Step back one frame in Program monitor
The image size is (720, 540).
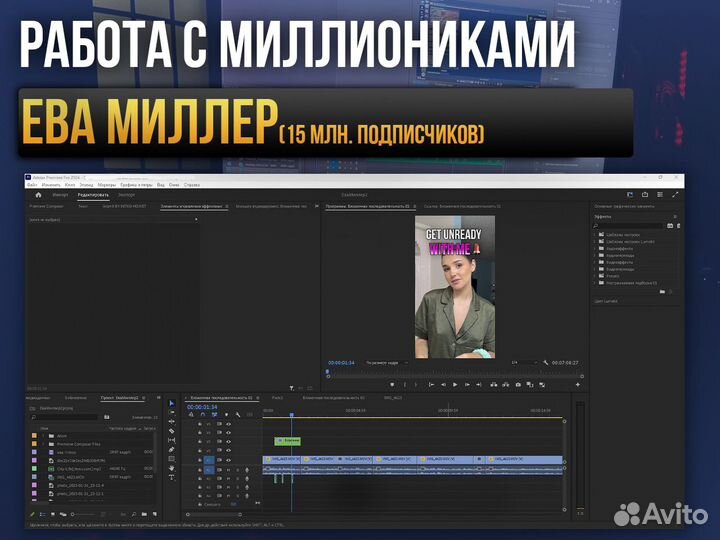click(443, 385)
